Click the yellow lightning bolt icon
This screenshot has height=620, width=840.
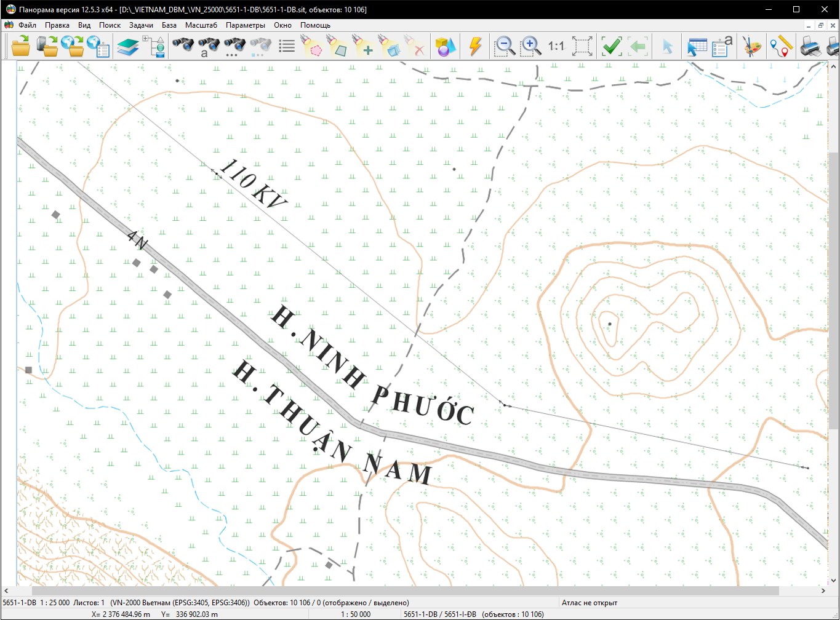474,46
